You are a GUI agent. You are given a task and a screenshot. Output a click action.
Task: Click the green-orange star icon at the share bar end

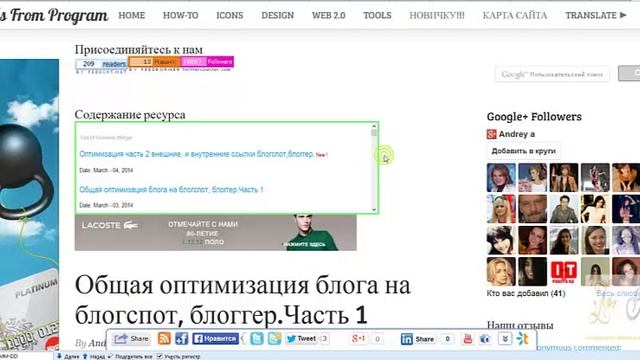[523, 338]
